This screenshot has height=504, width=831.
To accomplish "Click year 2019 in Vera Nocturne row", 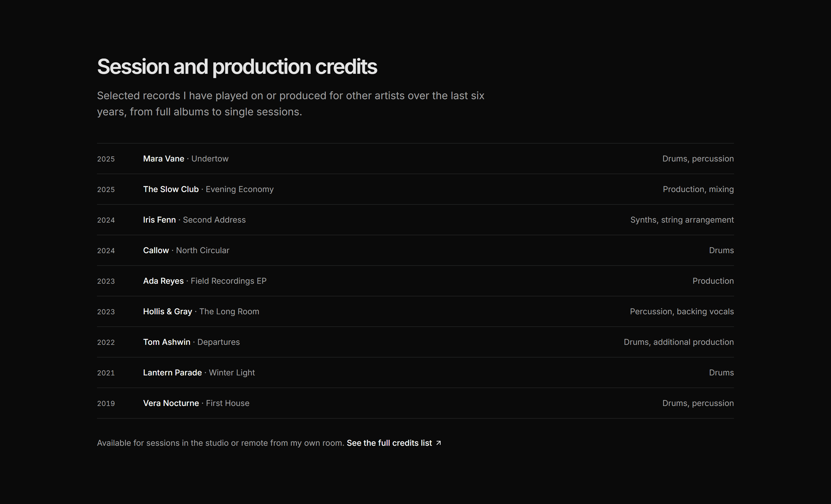I will pos(106,404).
